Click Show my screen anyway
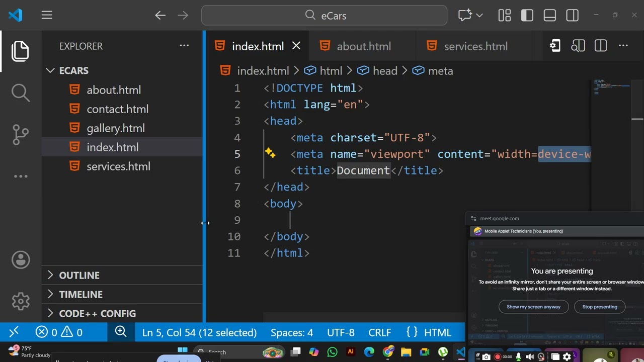The height and width of the screenshot is (362, 644). (x=533, y=307)
